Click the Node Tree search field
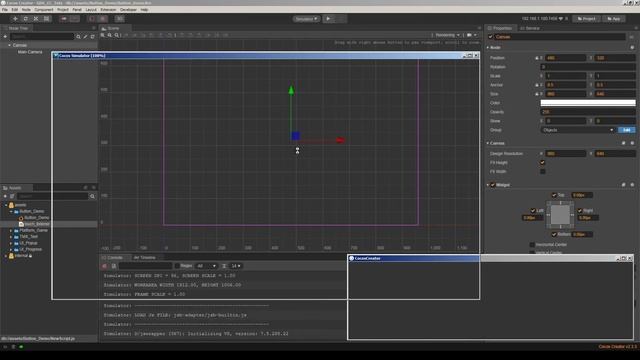This screenshot has height=360, width=640. click(42, 36)
